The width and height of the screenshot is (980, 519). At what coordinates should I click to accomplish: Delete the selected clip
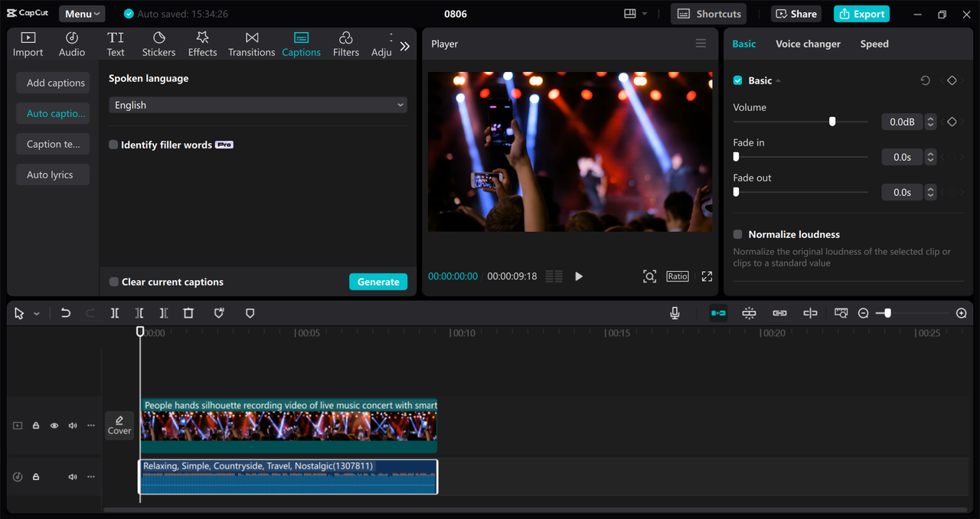188,313
